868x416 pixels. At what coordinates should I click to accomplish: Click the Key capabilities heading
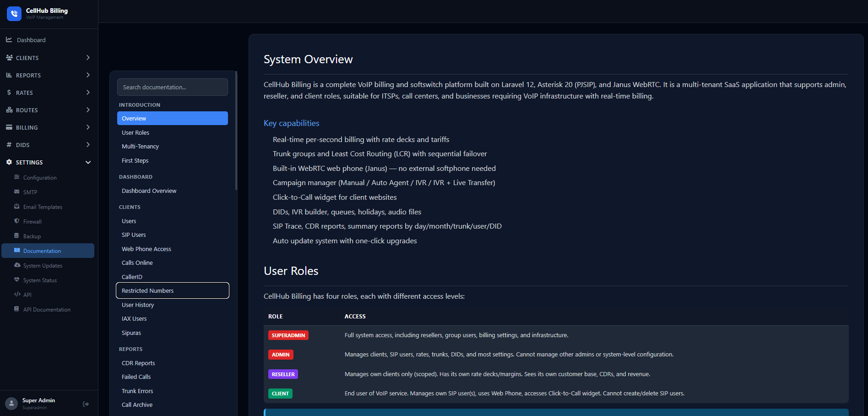291,123
